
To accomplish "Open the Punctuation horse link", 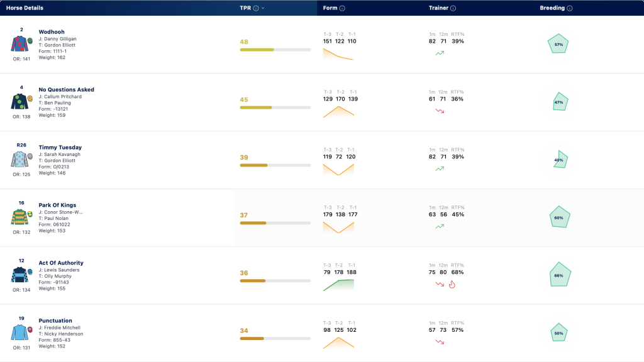I will 55,321.
